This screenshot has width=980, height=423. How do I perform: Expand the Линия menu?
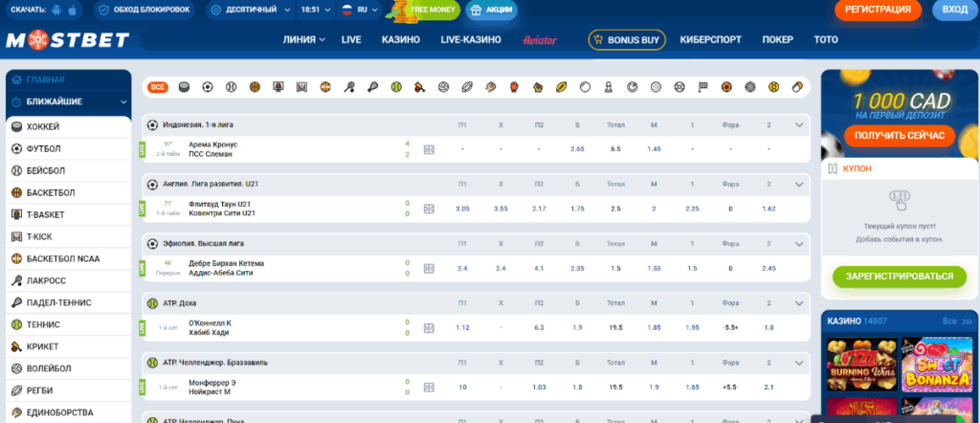click(303, 39)
